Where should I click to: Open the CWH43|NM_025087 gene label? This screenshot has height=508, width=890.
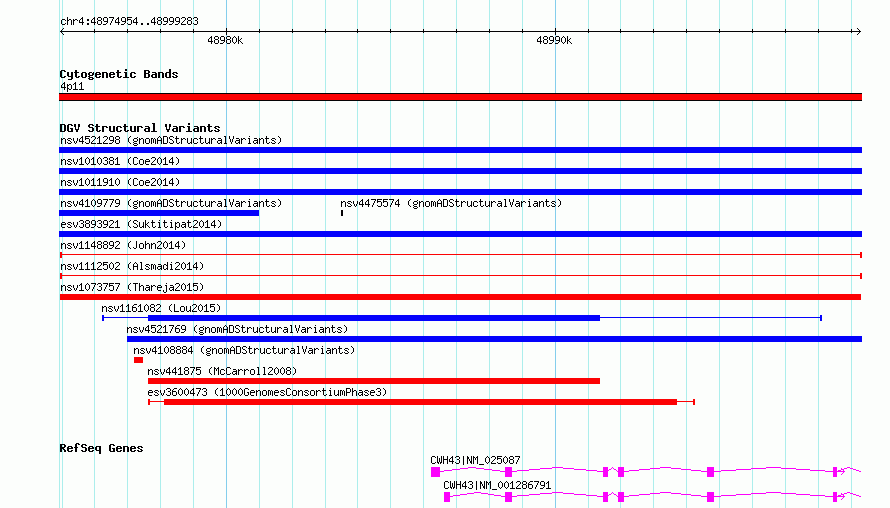pos(475,460)
